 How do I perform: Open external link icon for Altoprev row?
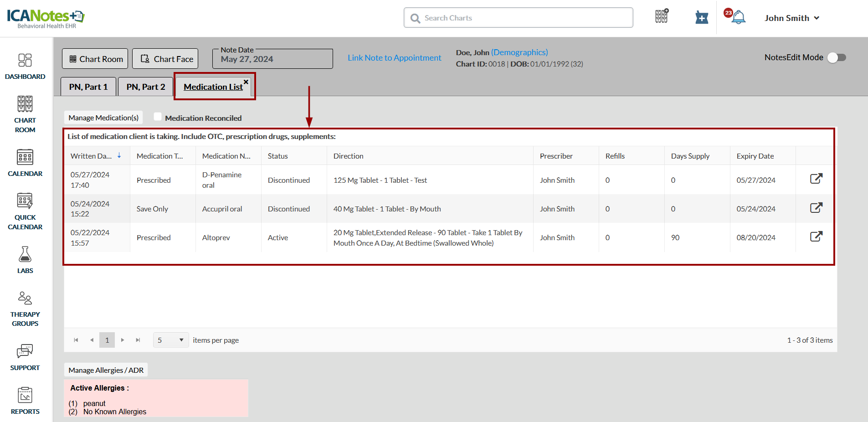pyautogui.click(x=816, y=237)
